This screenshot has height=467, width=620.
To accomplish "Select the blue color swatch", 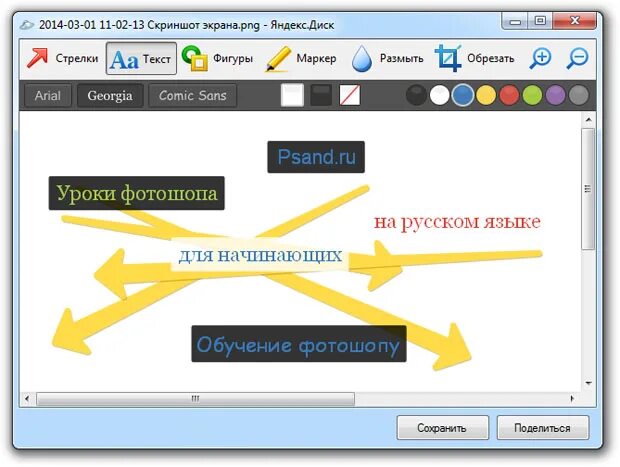I will pos(463,95).
